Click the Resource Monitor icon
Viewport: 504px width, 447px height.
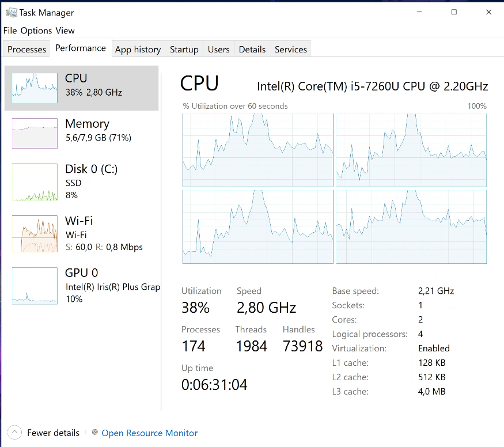(95, 433)
